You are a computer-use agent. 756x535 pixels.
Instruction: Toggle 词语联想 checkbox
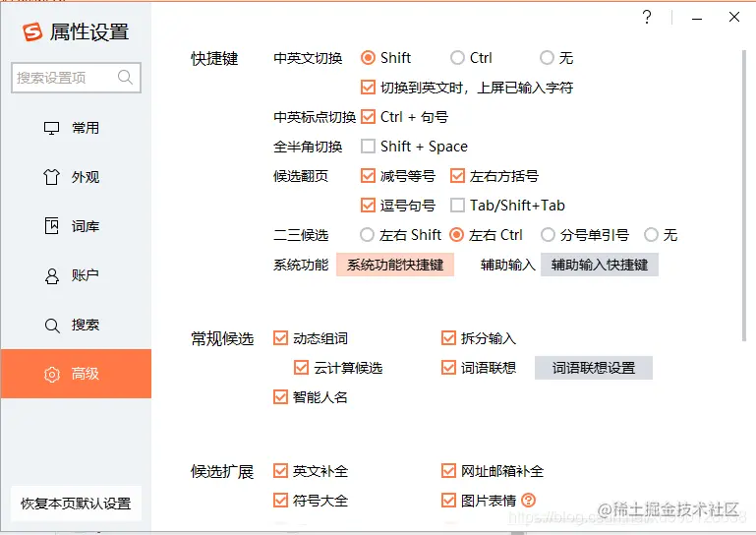pyautogui.click(x=448, y=368)
